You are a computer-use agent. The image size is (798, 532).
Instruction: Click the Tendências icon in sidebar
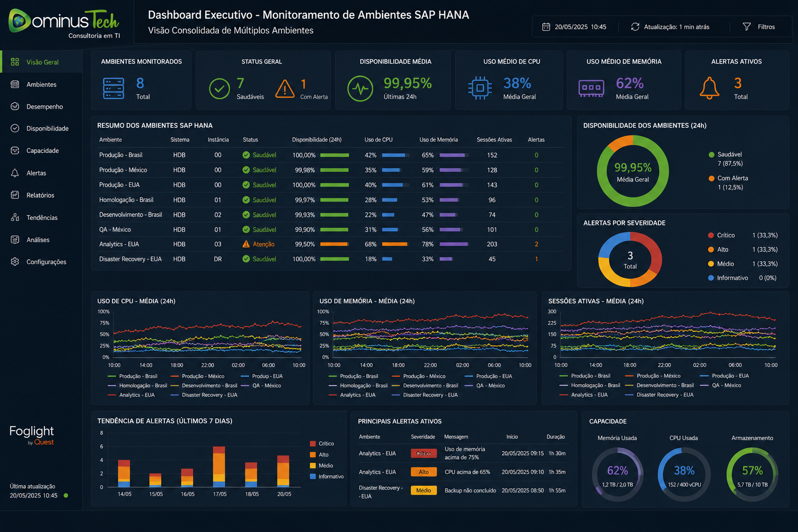15,217
